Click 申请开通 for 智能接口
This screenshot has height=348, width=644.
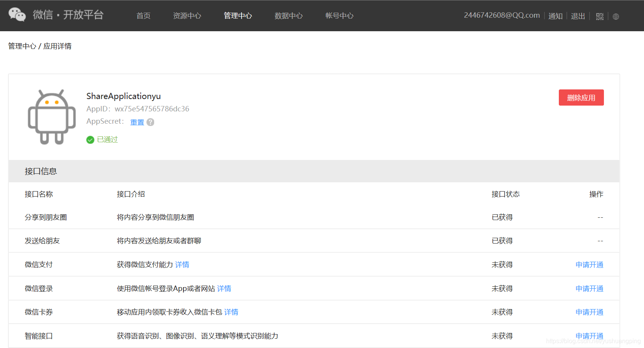pyautogui.click(x=589, y=336)
